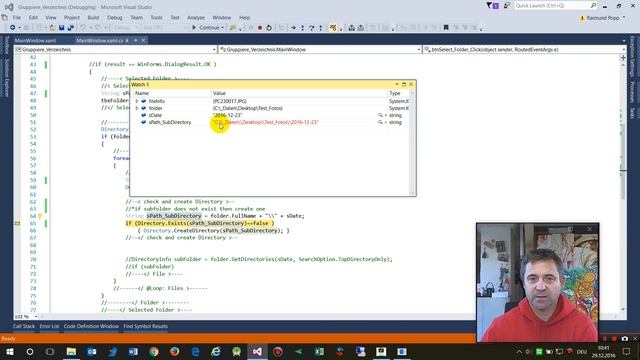The width and height of the screenshot is (640, 360).
Task: Open the Edit menu
Action: pos(33,18)
